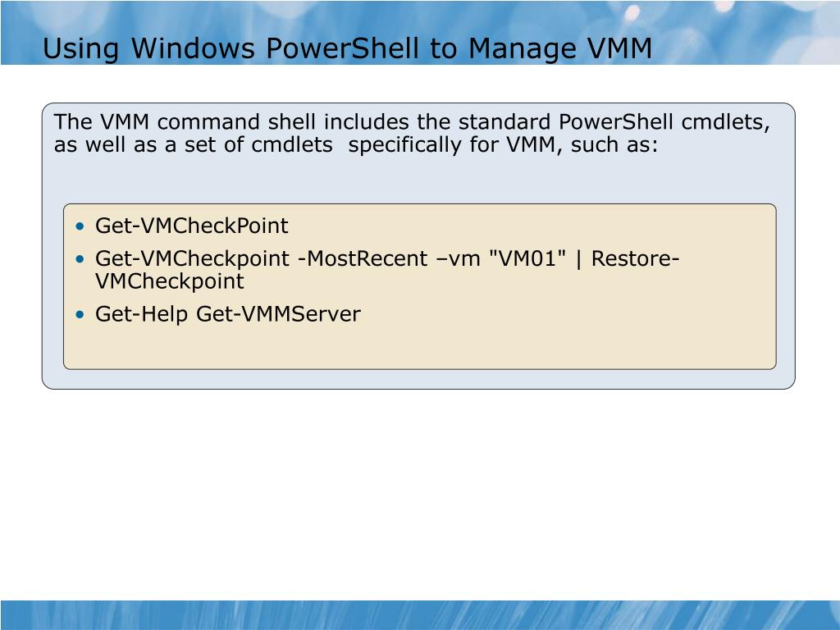
Task: Click empty space inside the beige cmdlet box
Action: pyautogui.click(x=536, y=337)
